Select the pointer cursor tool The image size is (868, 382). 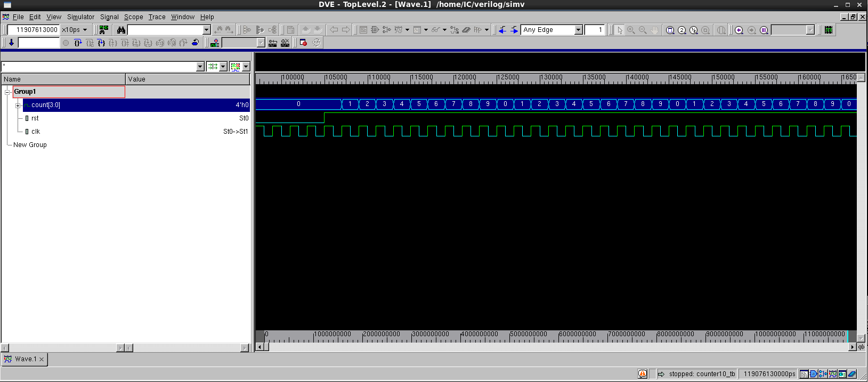click(x=619, y=30)
